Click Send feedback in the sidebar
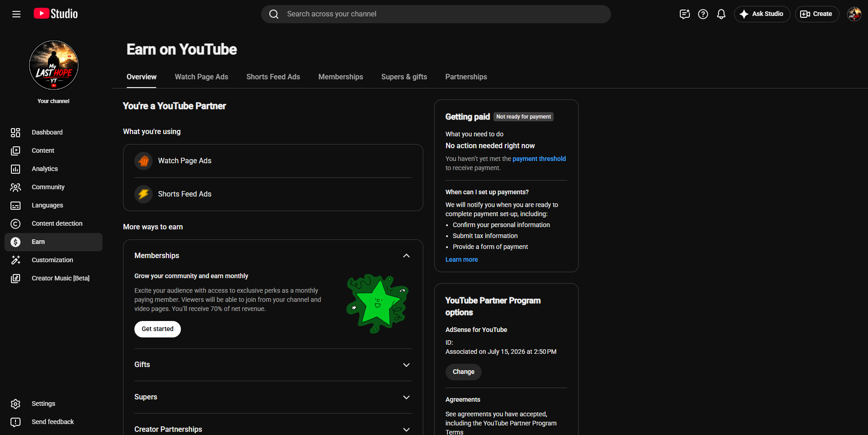The width and height of the screenshot is (868, 435). click(53, 422)
